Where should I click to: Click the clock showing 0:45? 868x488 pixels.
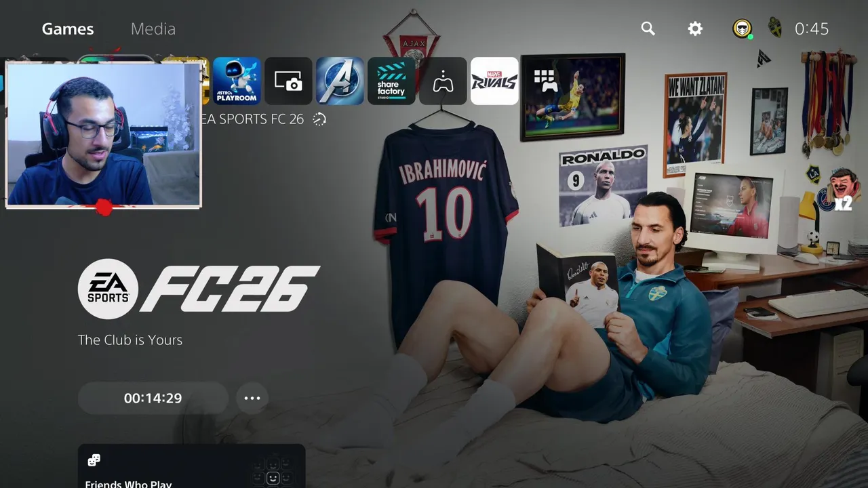(812, 28)
